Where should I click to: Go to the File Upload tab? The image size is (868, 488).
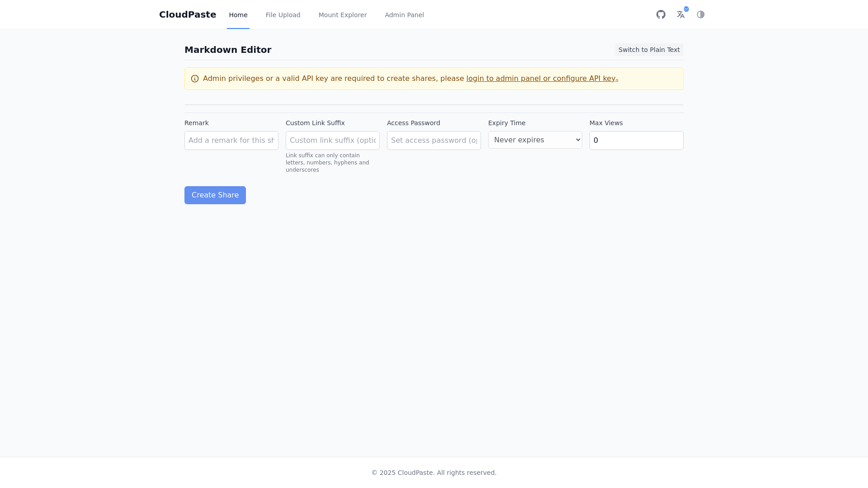(x=283, y=15)
